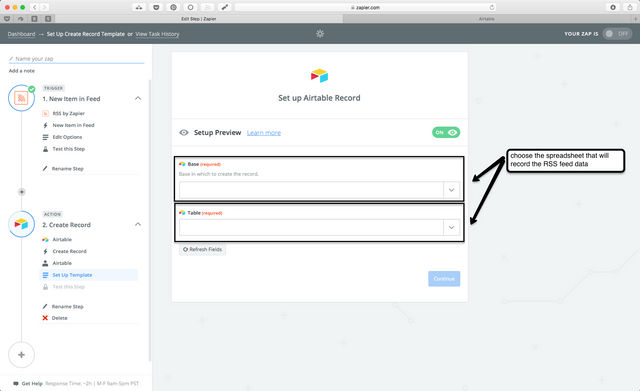The image size is (640, 391).
Task: Click the RSS feed trigger step icon
Action: pos(21,98)
